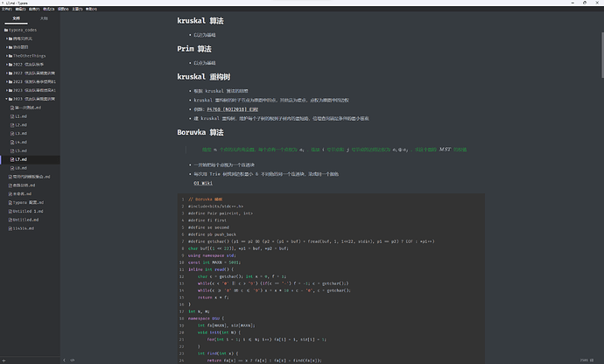Open the 编辑(E) Edit menu
This screenshot has height=364, width=604.
point(21,9)
